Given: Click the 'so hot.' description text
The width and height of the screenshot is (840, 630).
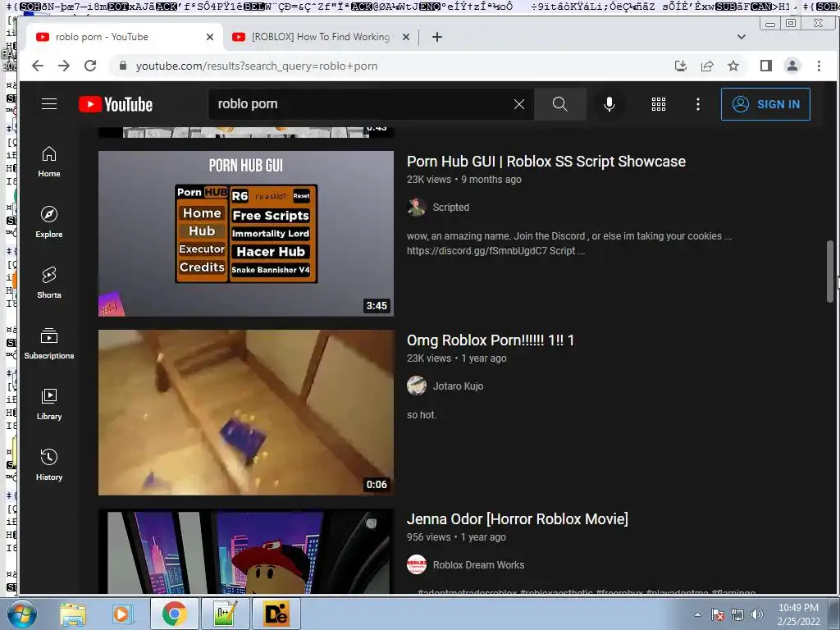Looking at the screenshot, I should point(422,414).
